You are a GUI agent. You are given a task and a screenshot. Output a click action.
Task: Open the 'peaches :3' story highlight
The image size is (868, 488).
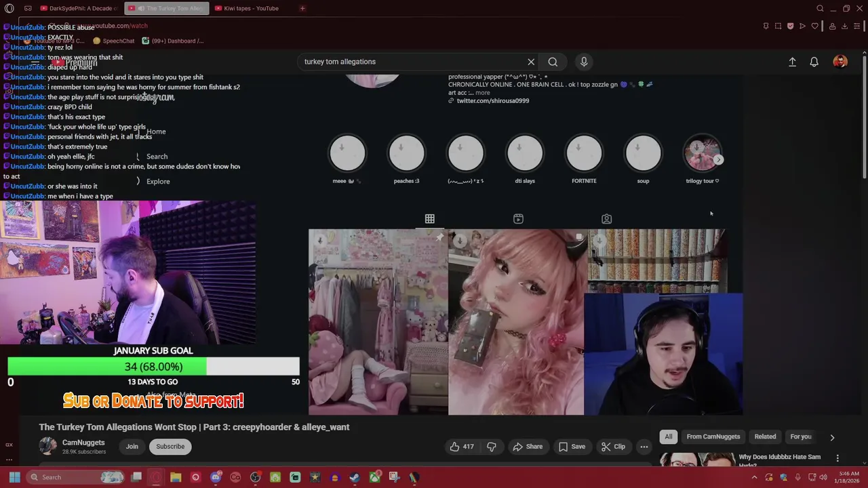[406, 153]
